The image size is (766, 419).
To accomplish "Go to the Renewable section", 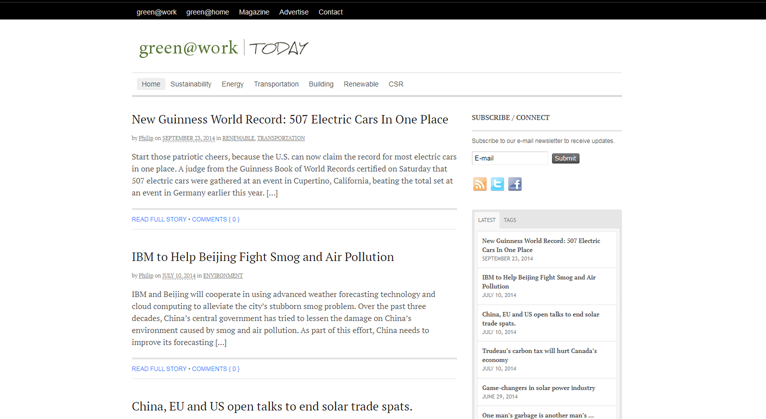I will pos(361,84).
